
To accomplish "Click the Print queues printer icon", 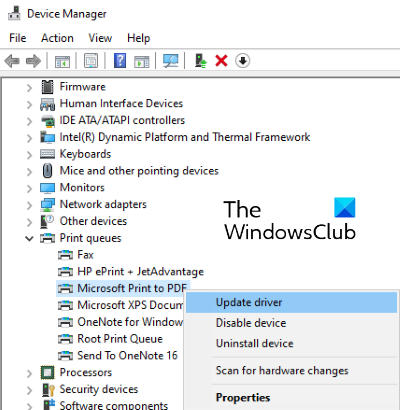I will pyautogui.click(x=47, y=238).
